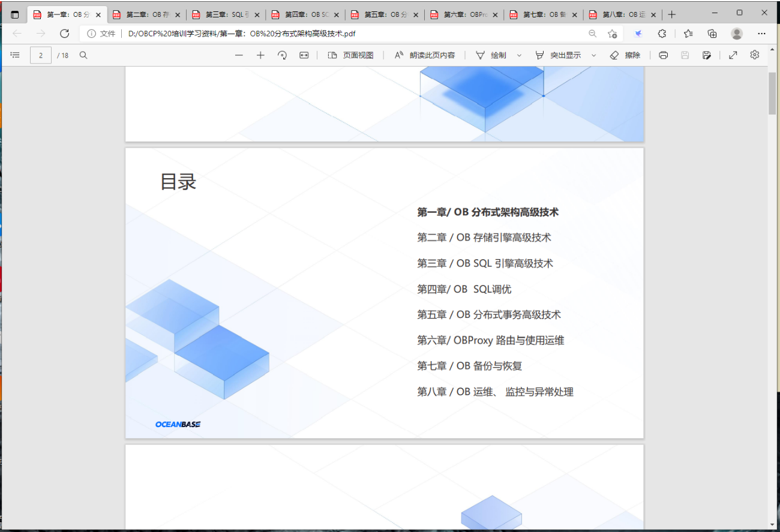780x532 pixels.
Task: Fit PDF to page width
Action: pos(304,55)
